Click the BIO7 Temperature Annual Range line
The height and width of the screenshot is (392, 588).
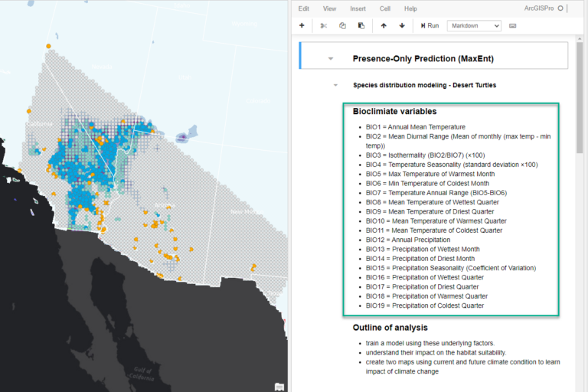[x=436, y=193]
